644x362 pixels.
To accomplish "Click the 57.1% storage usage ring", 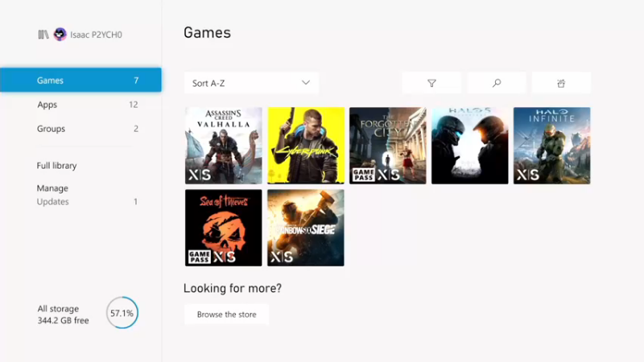I will pos(122,313).
